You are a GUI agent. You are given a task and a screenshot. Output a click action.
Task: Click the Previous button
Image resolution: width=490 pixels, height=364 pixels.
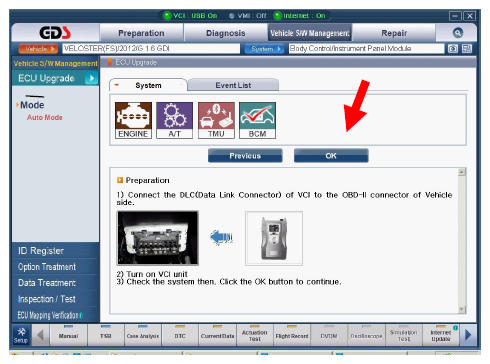point(245,156)
